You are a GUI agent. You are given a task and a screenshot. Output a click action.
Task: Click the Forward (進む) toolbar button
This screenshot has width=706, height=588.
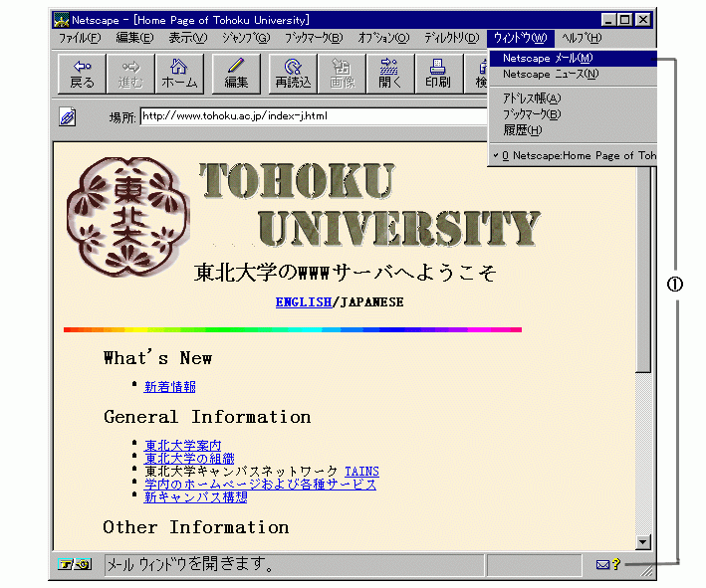pyautogui.click(x=130, y=74)
